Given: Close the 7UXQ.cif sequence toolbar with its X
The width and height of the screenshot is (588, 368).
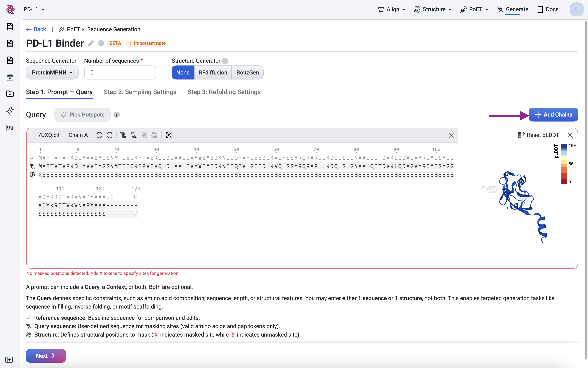Looking at the screenshot, I should pyautogui.click(x=451, y=135).
